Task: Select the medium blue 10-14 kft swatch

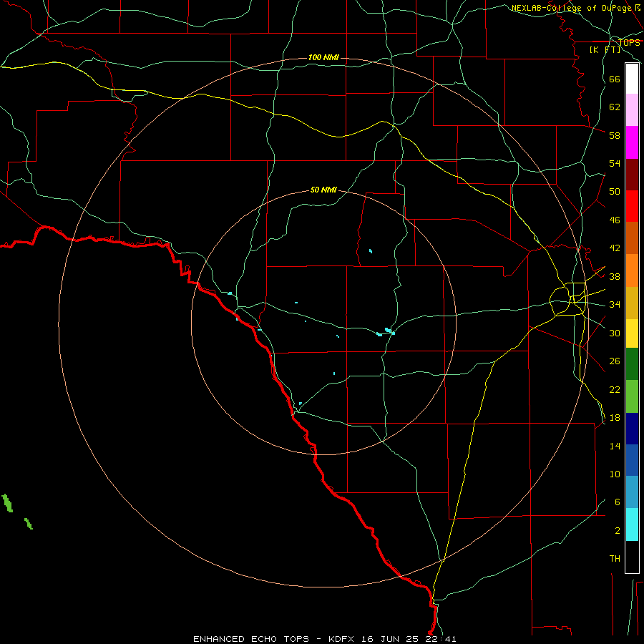Action: click(632, 460)
